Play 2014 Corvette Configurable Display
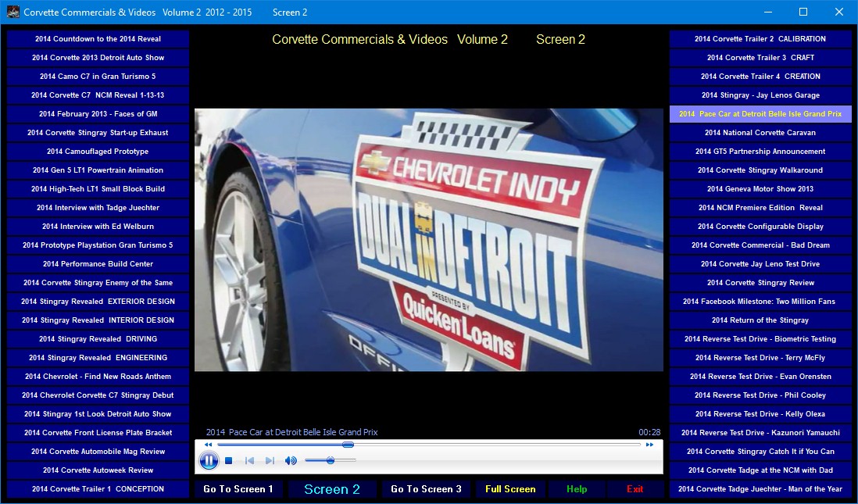This screenshot has height=504, width=858. pos(760,227)
